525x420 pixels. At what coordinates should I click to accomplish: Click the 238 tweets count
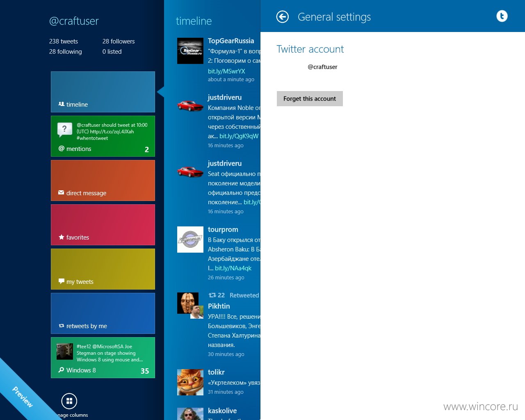pyautogui.click(x=64, y=41)
